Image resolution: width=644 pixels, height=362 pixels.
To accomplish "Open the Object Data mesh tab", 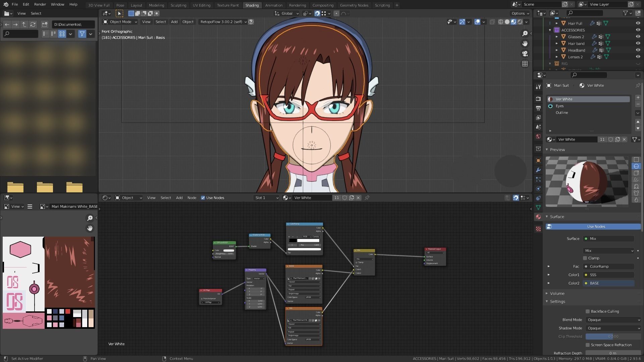I will pyautogui.click(x=538, y=207).
